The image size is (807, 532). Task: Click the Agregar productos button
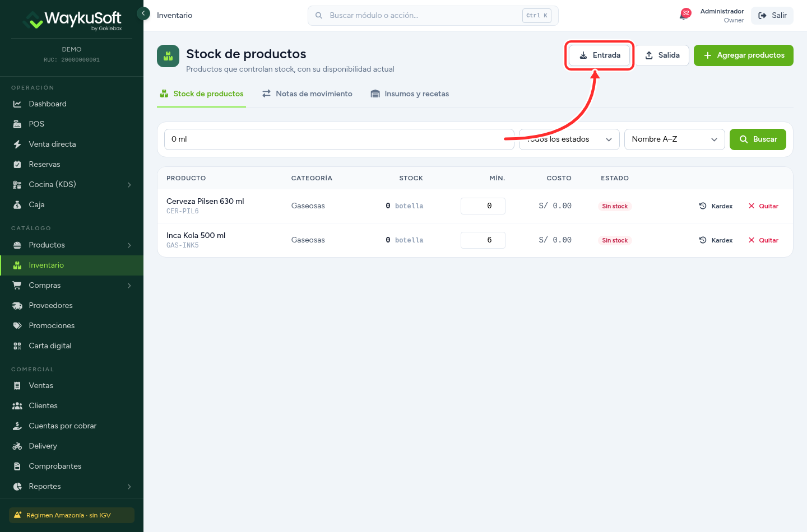pyautogui.click(x=744, y=55)
